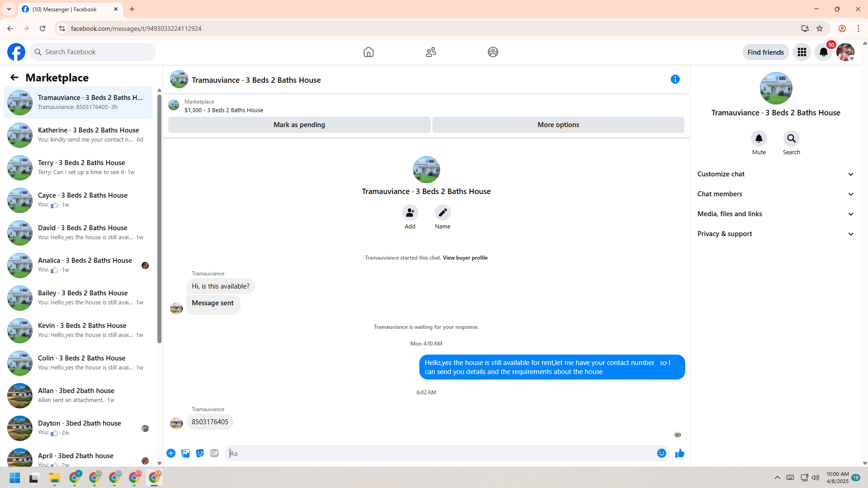868x488 pixels.
Task: Open Chrome's three-dot menu
Action: [x=859, y=28]
